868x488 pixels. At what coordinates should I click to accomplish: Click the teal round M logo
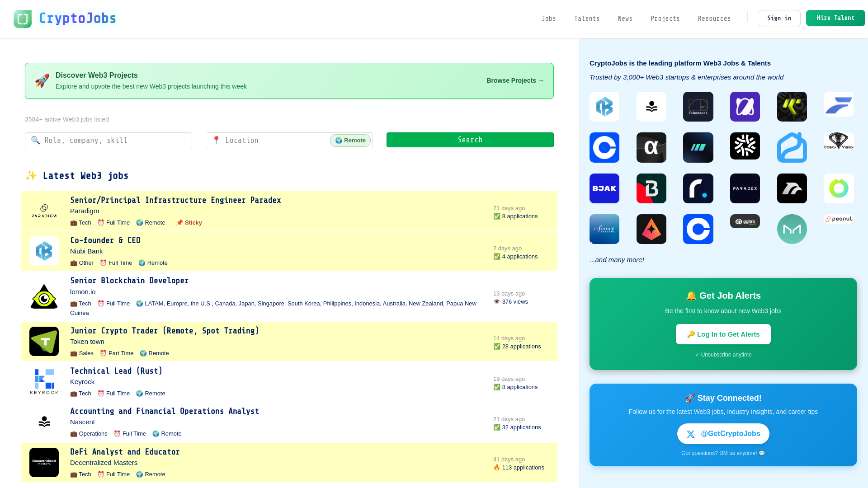792,229
